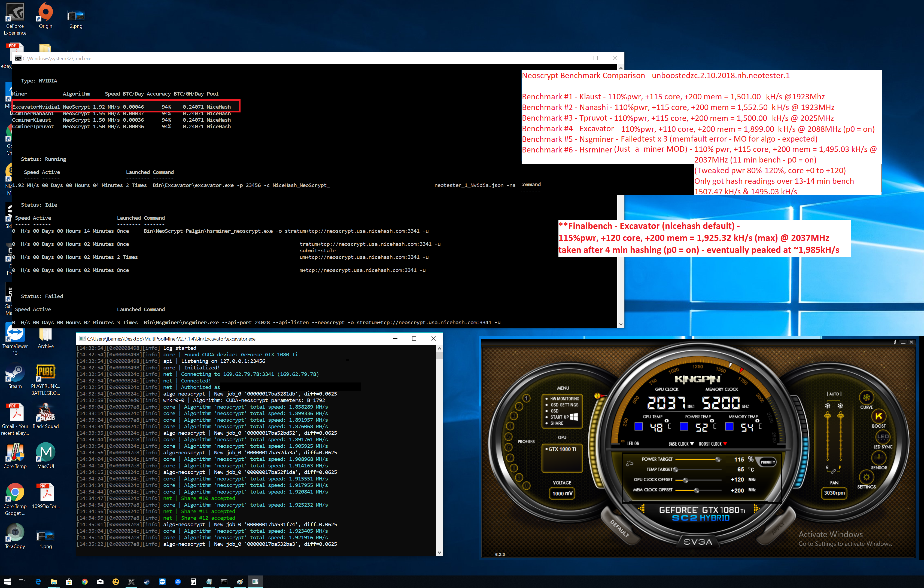Click the BASE CLOCK triangle marker
Image resolution: width=924 pixels, height=588 pixels.
pos(692,443)
